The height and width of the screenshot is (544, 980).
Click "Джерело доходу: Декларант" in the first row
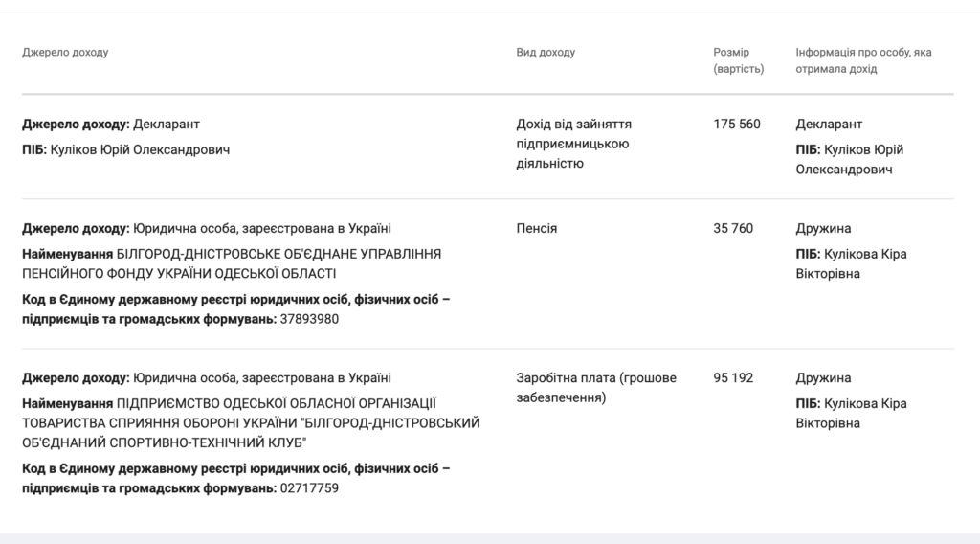111,125
